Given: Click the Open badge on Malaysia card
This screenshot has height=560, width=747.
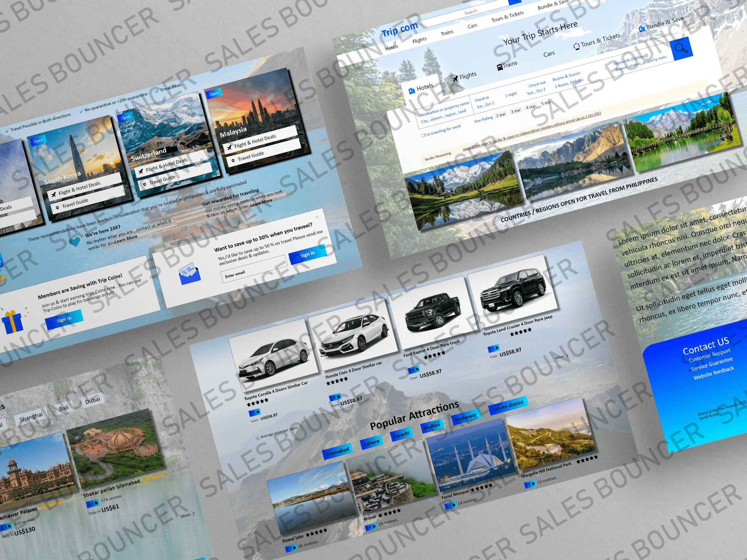Looking at the screenshot, I should 214,94.
